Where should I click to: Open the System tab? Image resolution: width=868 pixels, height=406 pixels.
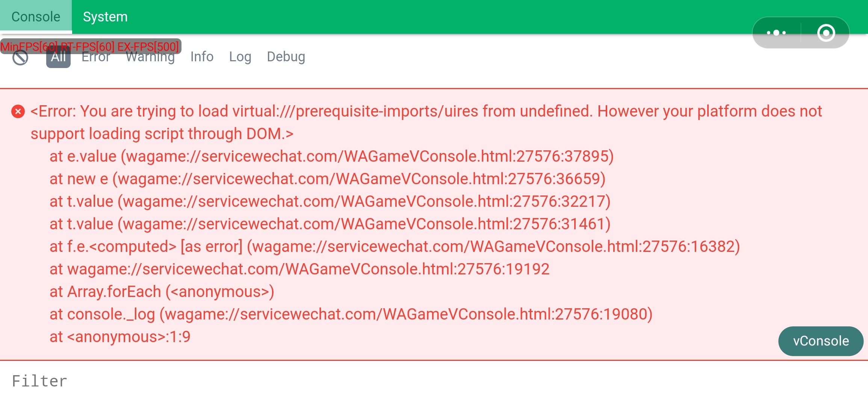click(x=105, y=17)
